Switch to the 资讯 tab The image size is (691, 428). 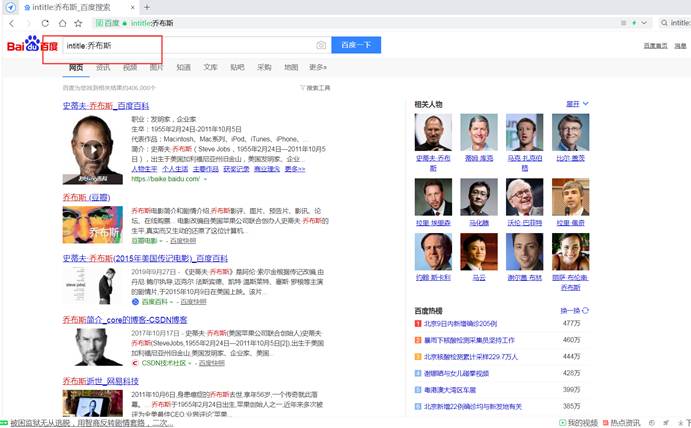pos(103,67)
